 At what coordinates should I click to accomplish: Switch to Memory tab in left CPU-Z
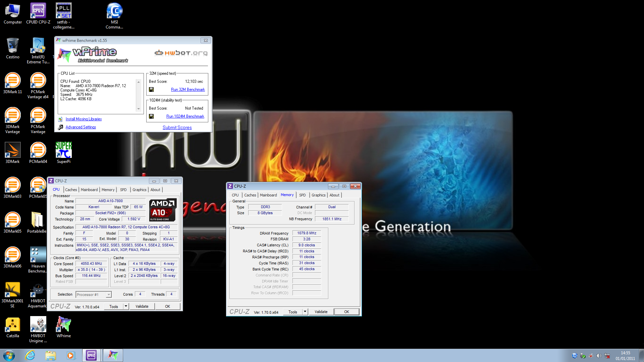[108, 190]
